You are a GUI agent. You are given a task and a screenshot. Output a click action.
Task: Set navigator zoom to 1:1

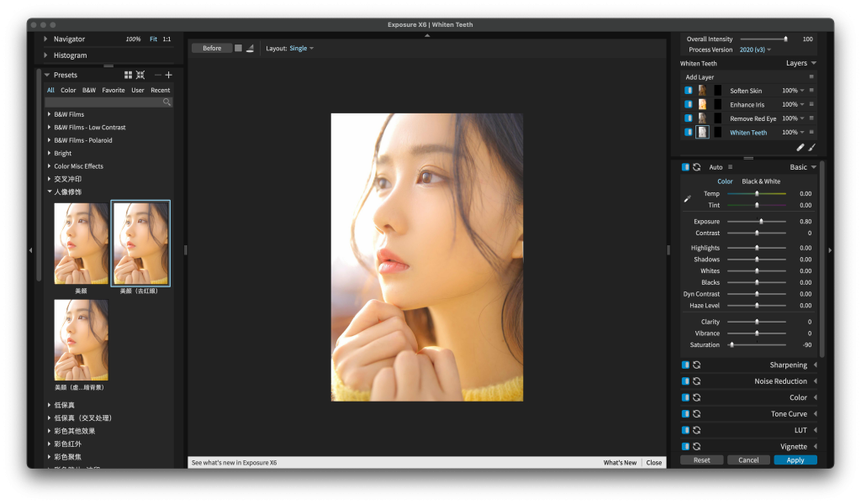point(167,39)
